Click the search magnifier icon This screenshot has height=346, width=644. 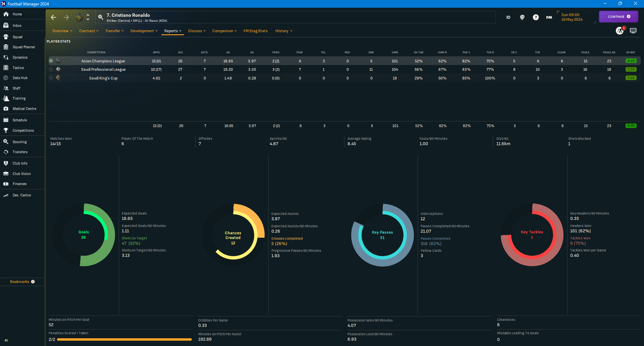[x=100, y=17]
